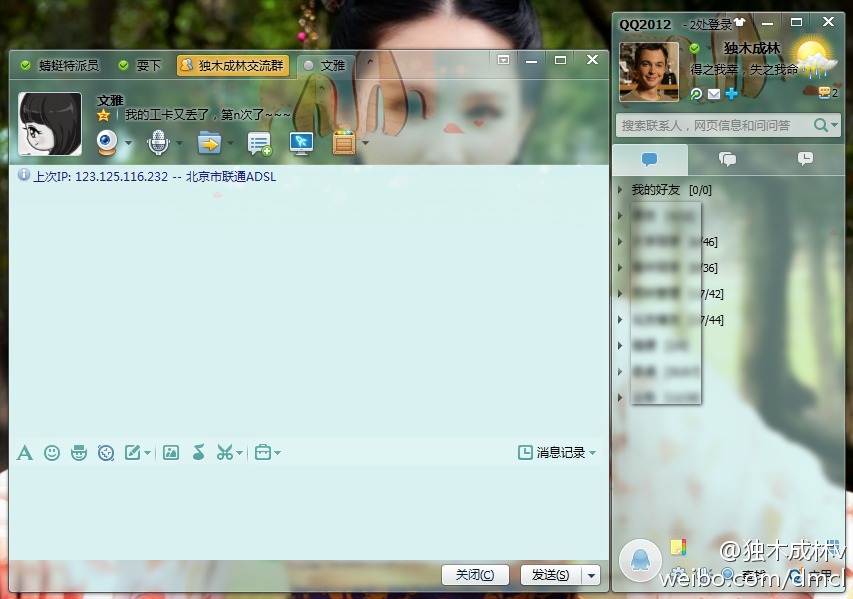The image size is (853, 599).
Task: Click the handwriting input pad icon
Action: tap(132, 453)
